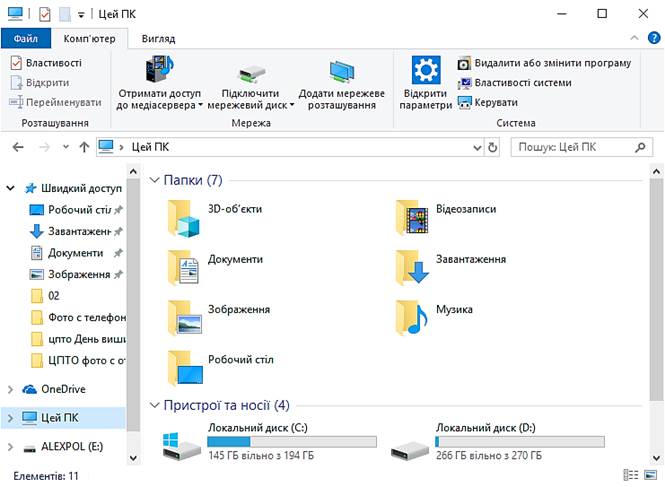Collapse the Папки (7) group

point(154,180)
